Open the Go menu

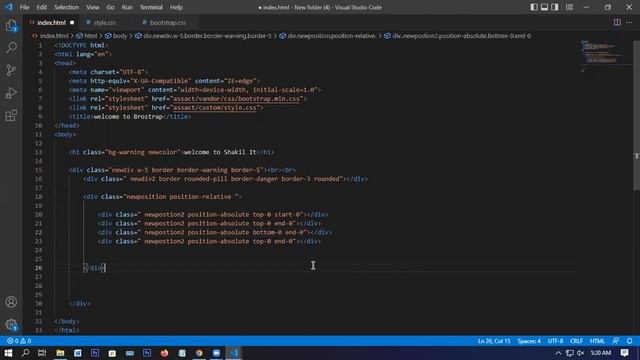(110, 7)
